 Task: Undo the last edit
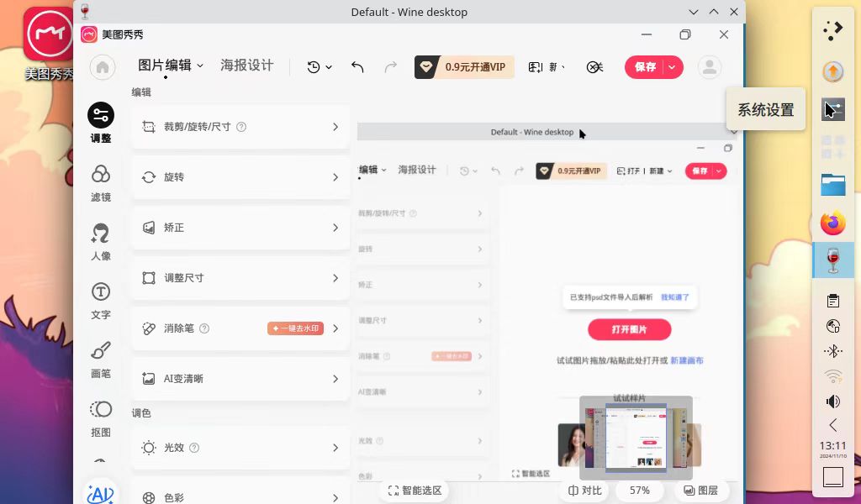(x=357, y=67)
